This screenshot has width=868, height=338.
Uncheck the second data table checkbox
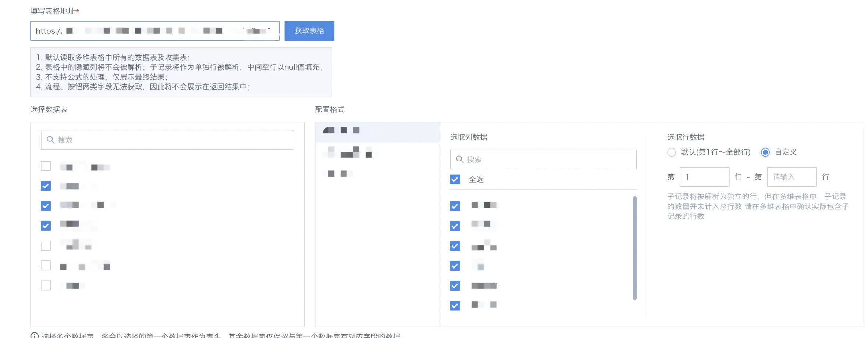pyautogui.click(x=46, y=186)
